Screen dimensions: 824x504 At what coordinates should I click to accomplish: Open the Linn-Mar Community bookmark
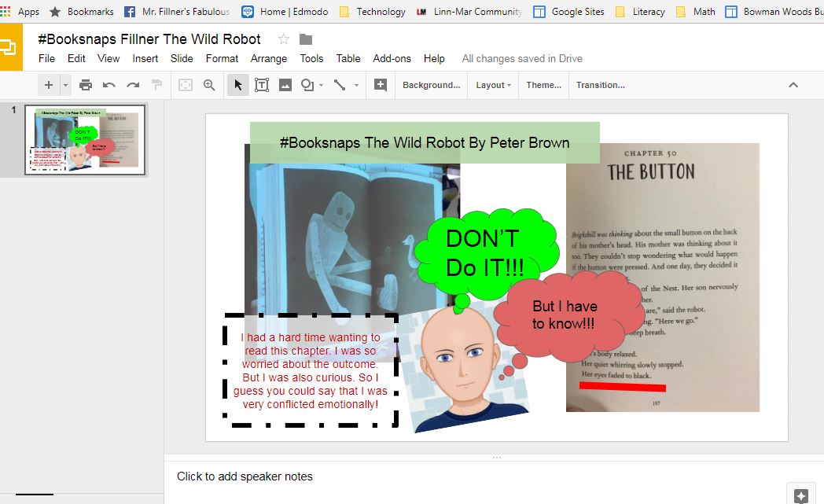[469, 12]
